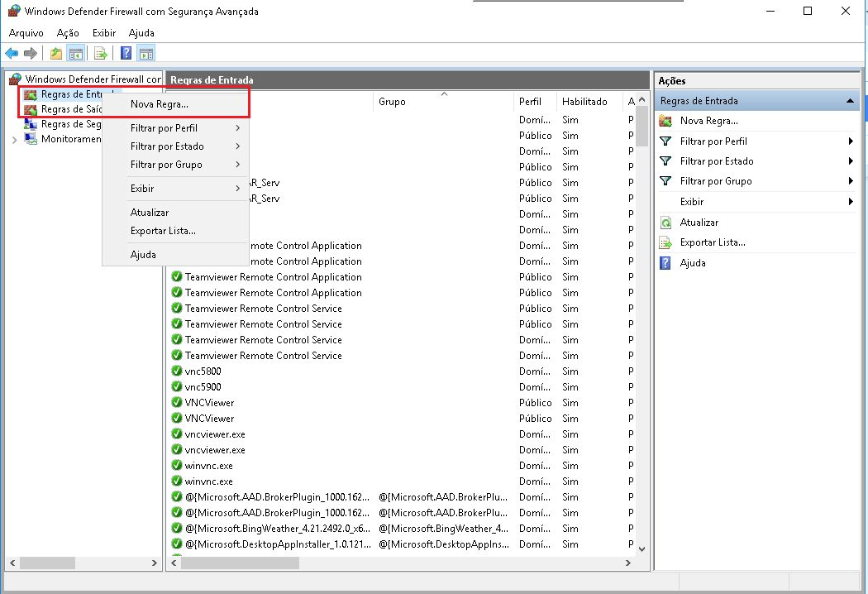This screenshot has height=594, width=868.
Task: Expand Filtrar por Grupo arrow in Ações pane
Action: pyautogui.click(x=851, y=181)
